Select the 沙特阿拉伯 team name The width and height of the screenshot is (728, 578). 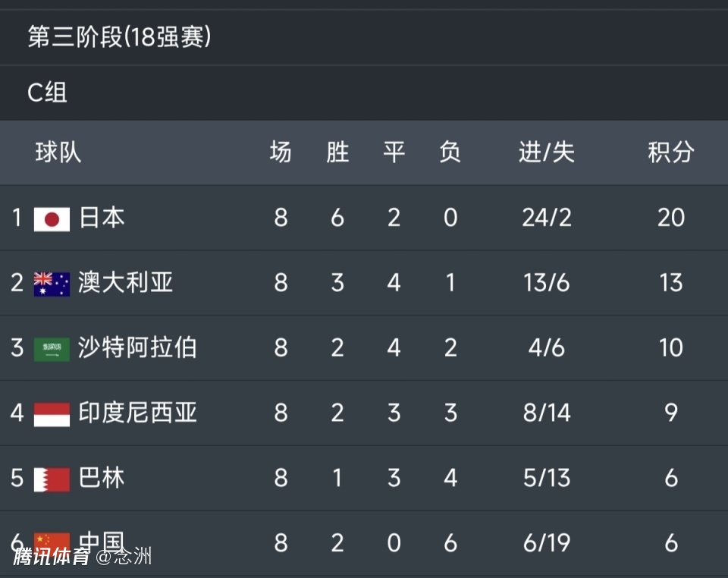pyautogui.click(x=137, y=348)
